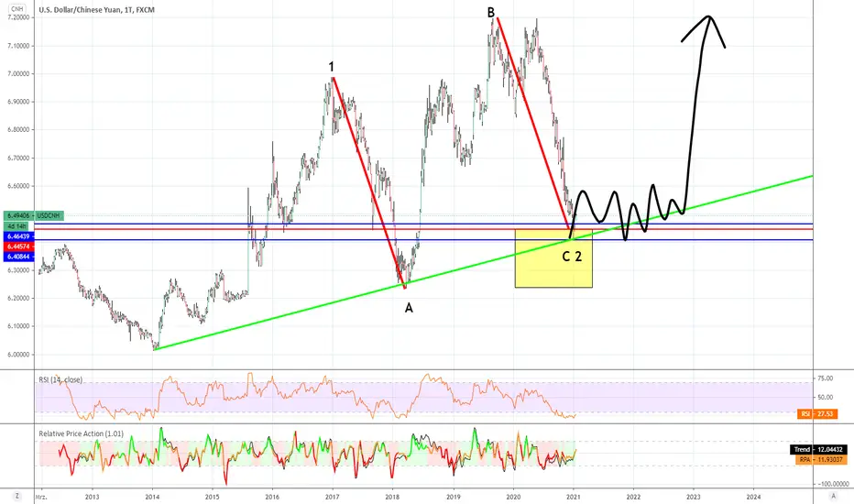
Task: Click the 75.00 RSI scale value
Action: click(825, 378)
